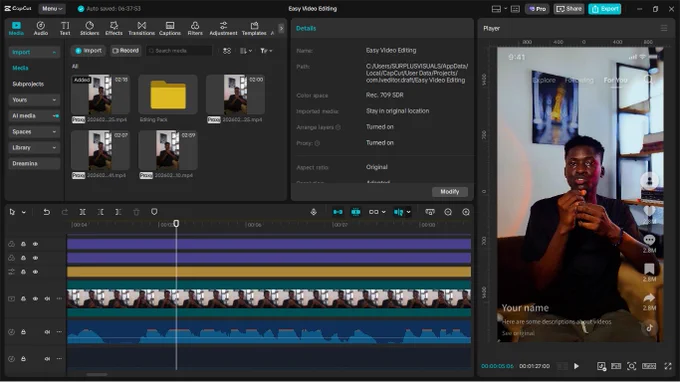Toggle visibility of the first purple track
This screenshot has height=382, width=680.
[36, 244]
